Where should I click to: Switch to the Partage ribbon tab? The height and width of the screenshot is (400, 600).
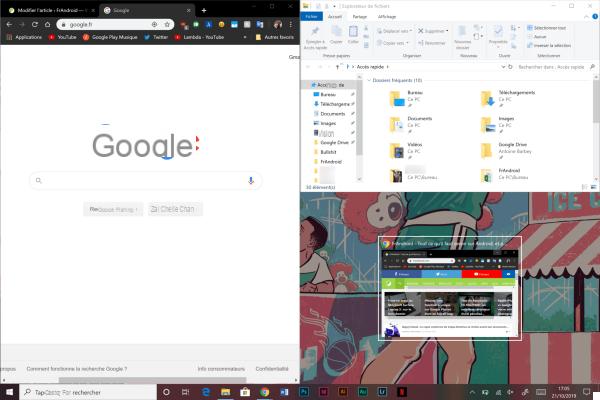click(360, 16)
